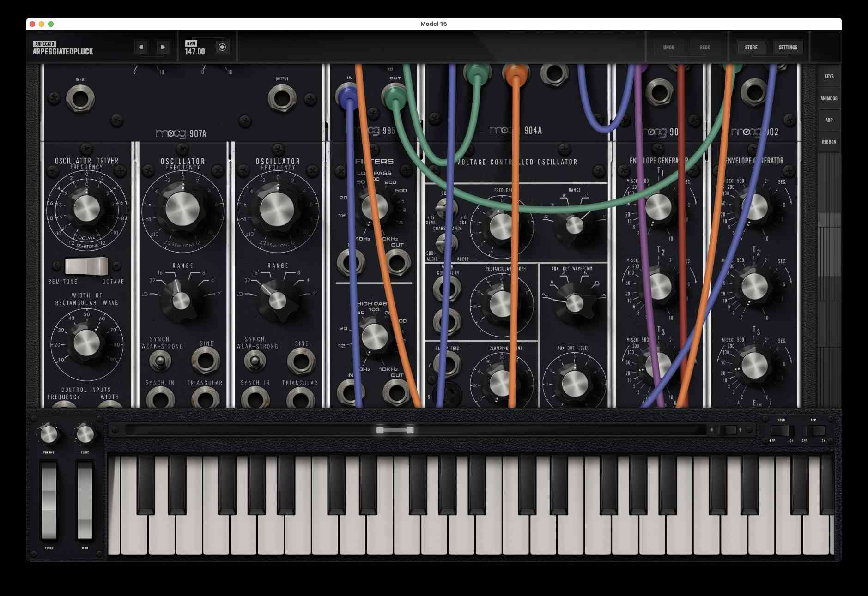Click the second Oscillator SINE jack

pos(301,360)
